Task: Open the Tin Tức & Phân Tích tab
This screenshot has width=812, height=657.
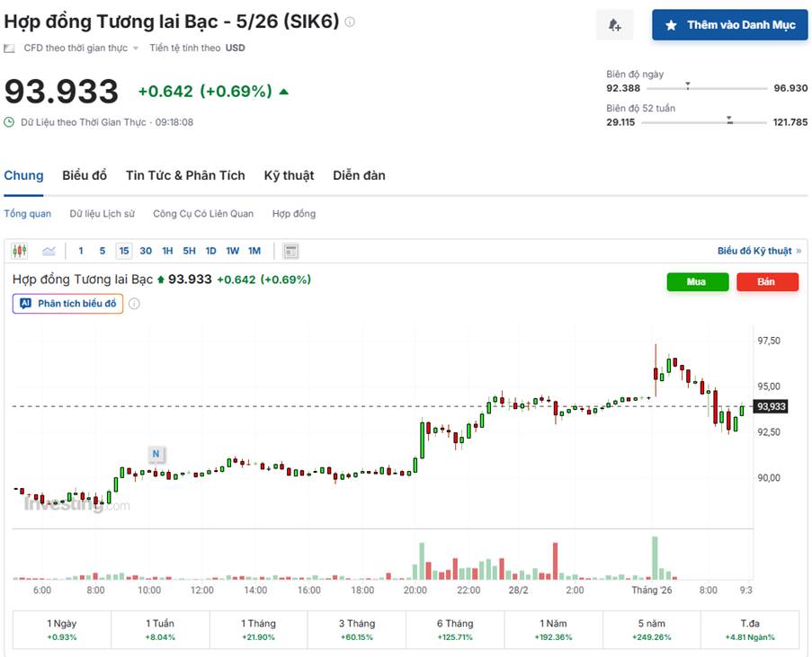Action: click(185, 175)
